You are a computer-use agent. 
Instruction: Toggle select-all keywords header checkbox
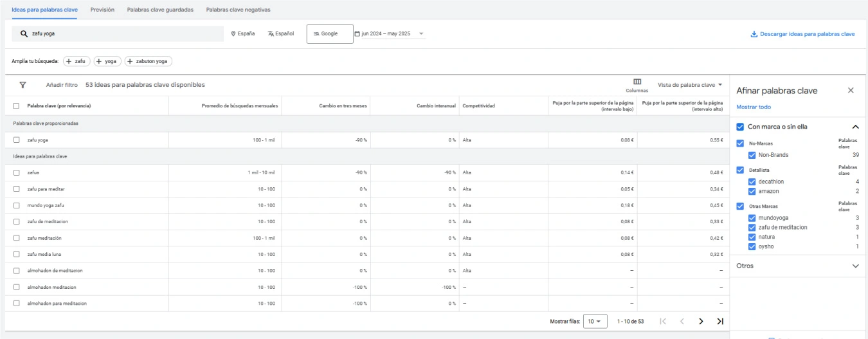click(17, 106)
